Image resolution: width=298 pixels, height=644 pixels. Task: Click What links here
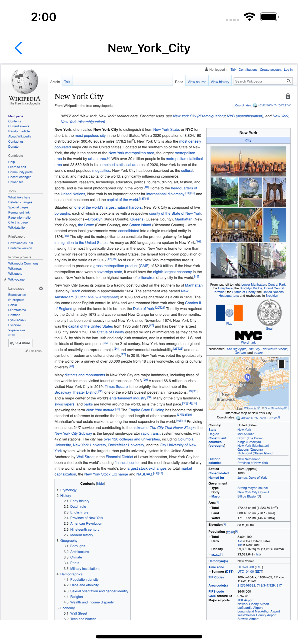tap(19, 197)
